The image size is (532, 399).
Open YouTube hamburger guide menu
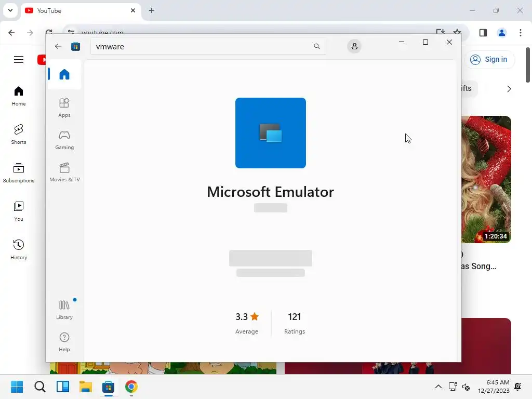click(19, 59)
